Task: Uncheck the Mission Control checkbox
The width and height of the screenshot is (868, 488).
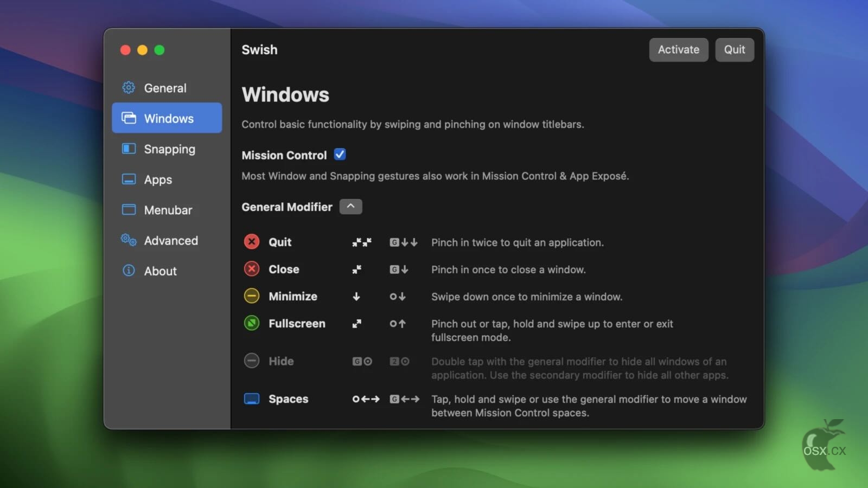Action: (340, 155)
